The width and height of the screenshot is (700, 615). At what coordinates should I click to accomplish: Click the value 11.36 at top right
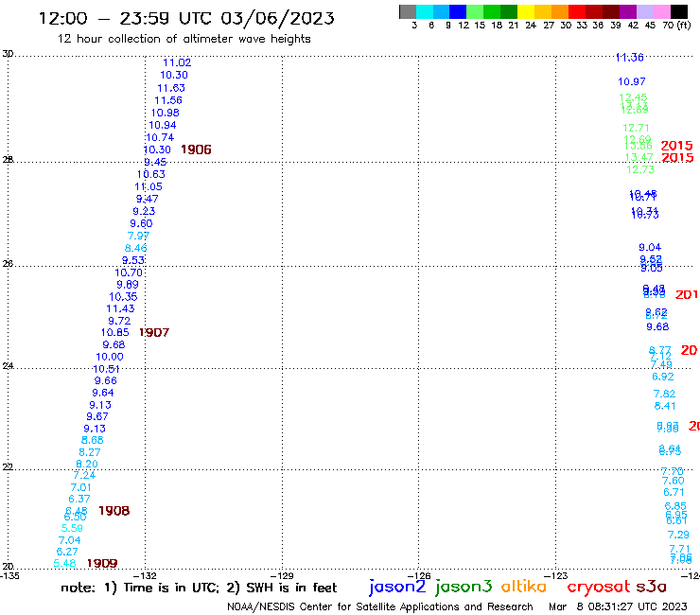tap(629, 58)
